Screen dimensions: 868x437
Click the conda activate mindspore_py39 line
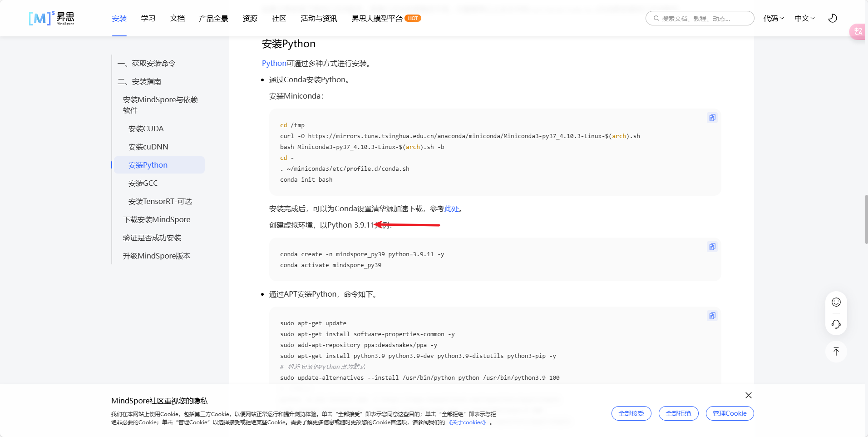pyautogui.click(x=330, y=265)
